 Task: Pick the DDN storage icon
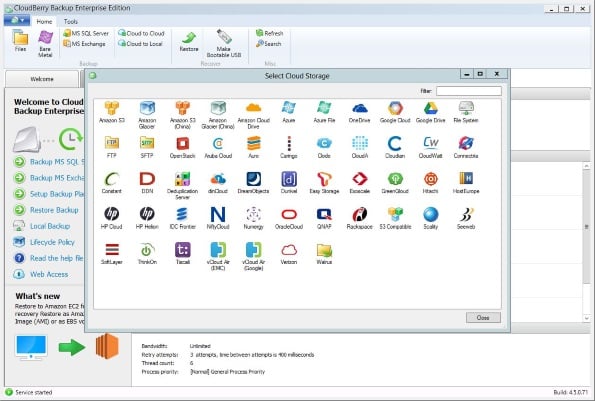click(x=147, y=182)
